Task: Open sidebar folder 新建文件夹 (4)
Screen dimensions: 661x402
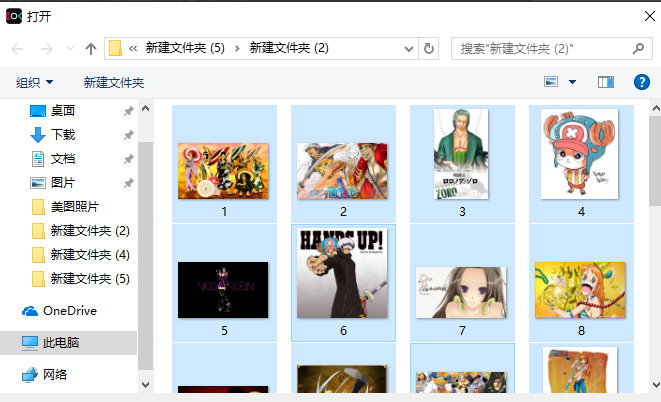Action: point(90,255)
